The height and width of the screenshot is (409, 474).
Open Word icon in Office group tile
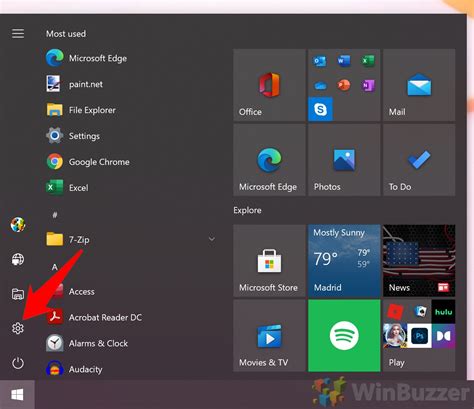pyautogui.click(x=344, y=61)
